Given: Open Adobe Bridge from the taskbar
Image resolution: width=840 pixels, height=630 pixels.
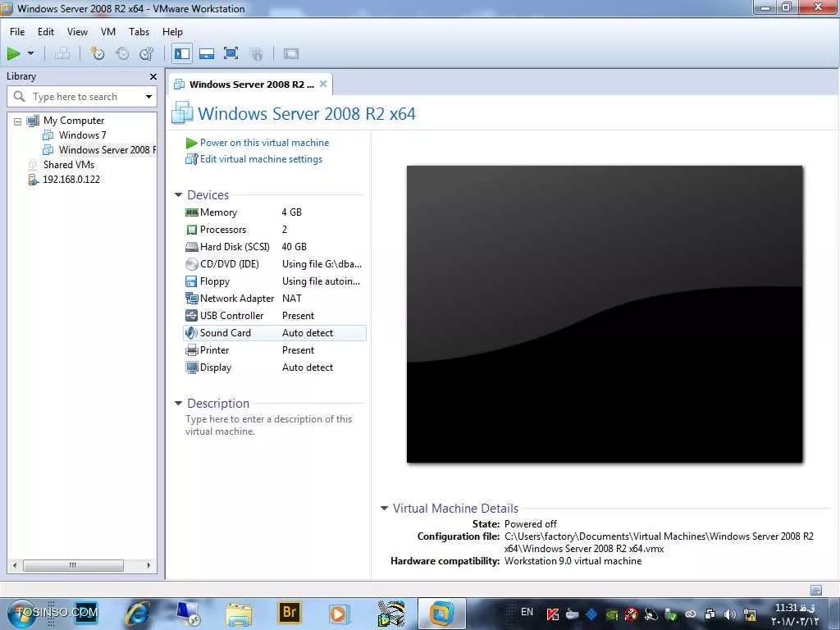Looking at the screenshot, I should [x=289, y=614].
